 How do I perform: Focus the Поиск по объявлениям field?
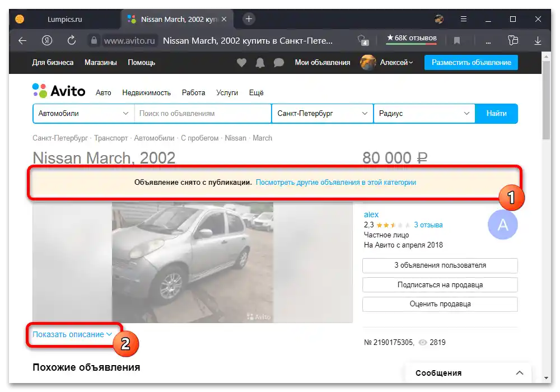coord(203,114)
